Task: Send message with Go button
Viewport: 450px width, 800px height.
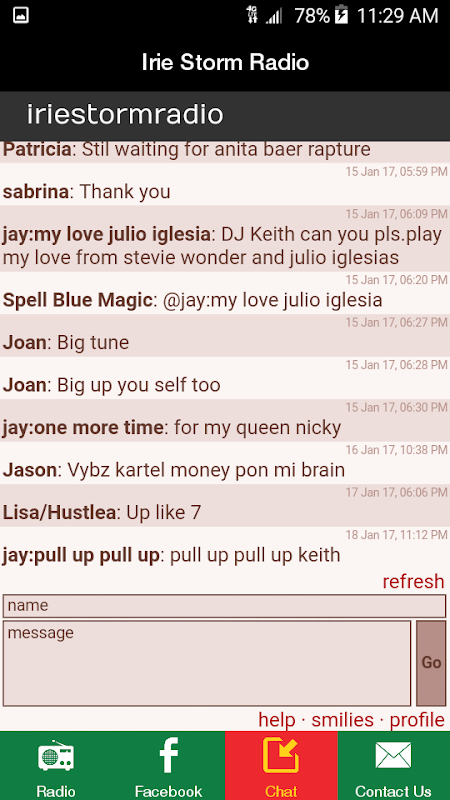Action: tap(431, 663)
